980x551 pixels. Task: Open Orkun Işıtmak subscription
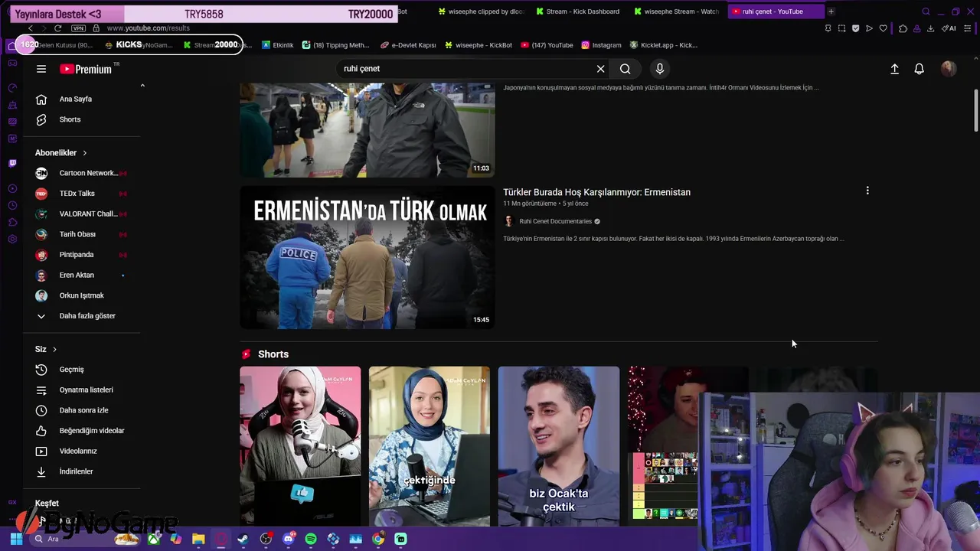[x=82, y=295]
